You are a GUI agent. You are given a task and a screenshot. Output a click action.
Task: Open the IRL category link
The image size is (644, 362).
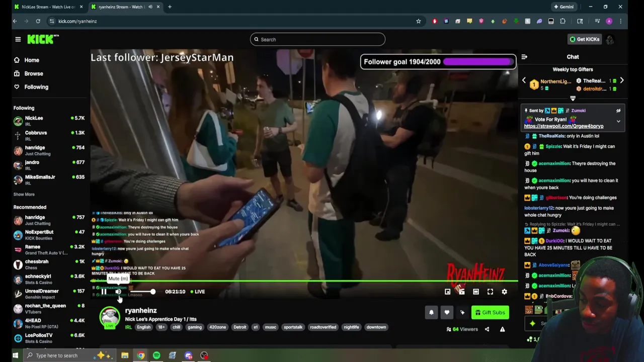click(128, 327)
